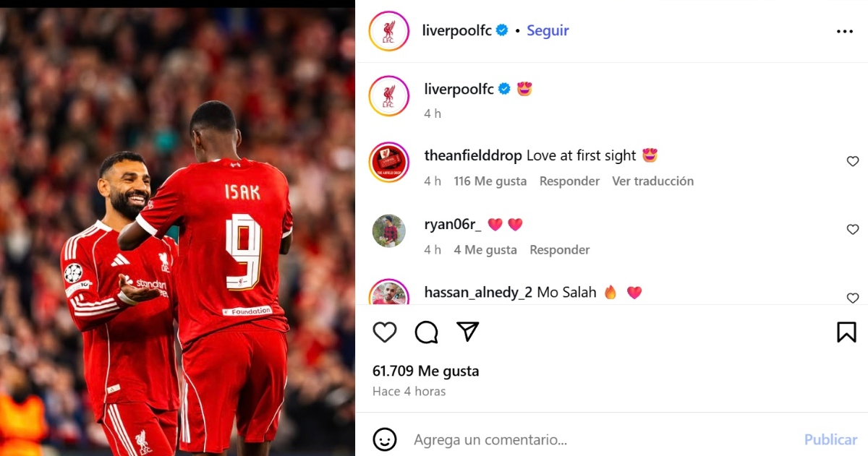Like ryan06r_'s comment heart
Image resolution: width=868 pixels, height=456 pixels.
click(x=853, y=229)
